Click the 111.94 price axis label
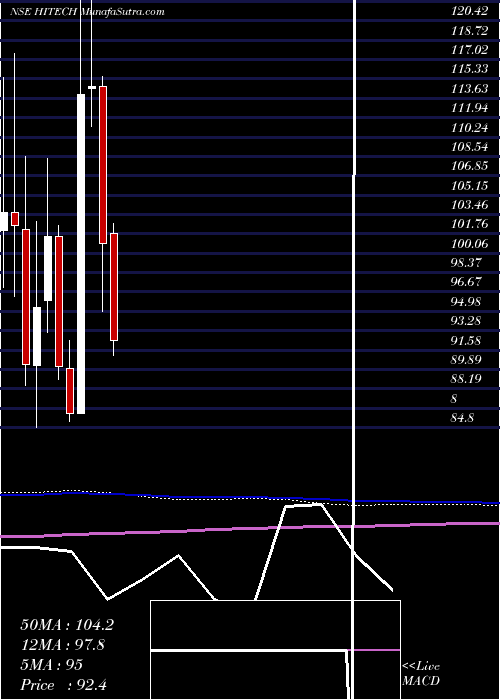 tap(470, 108)
